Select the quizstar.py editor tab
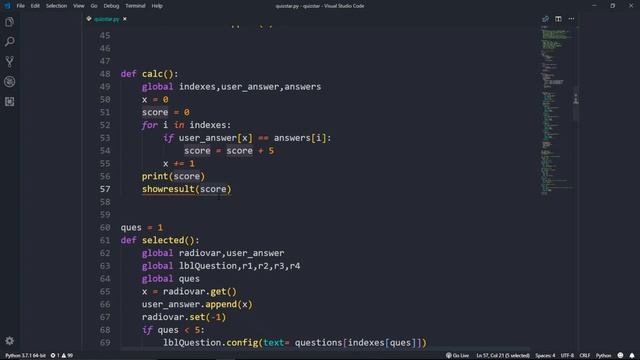 tap(106, 19)
